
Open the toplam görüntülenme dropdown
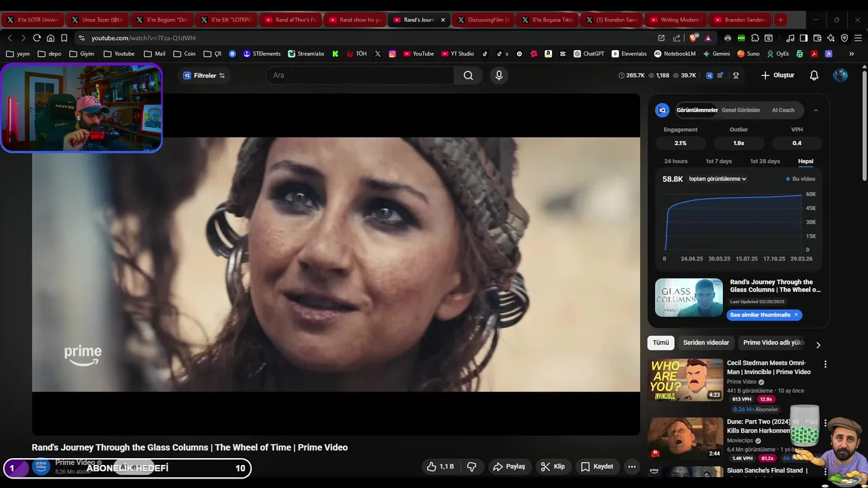point(717,179)
